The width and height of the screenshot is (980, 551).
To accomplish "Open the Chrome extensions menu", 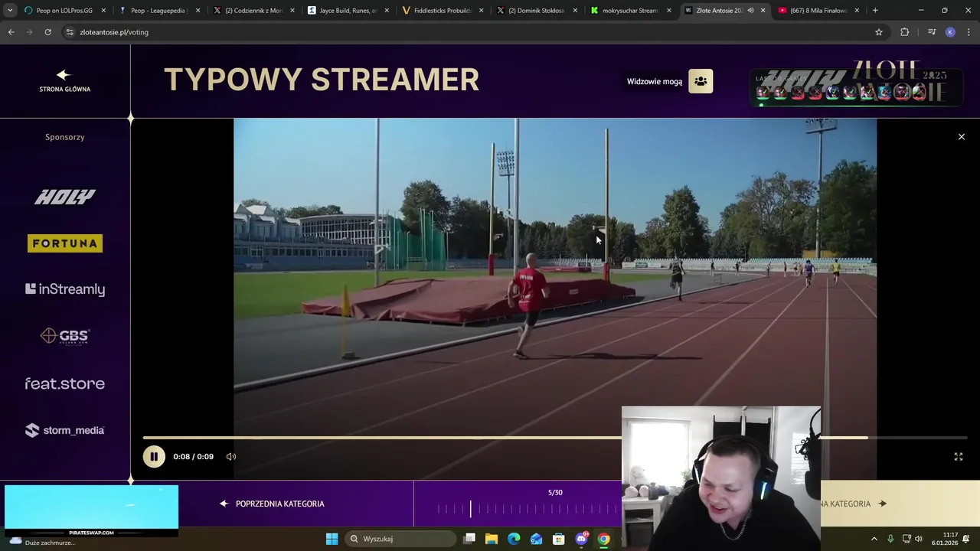I will coord(904,32).
